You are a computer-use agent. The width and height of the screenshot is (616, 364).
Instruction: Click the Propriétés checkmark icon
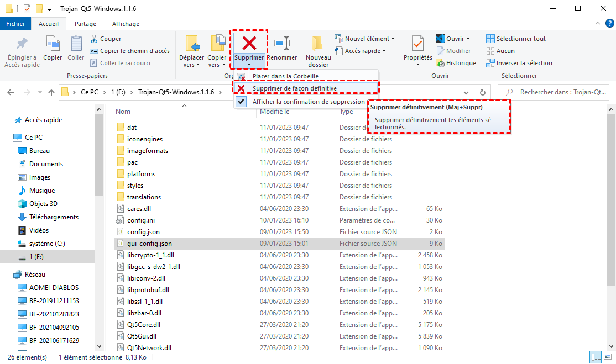(x=417, y=43)
